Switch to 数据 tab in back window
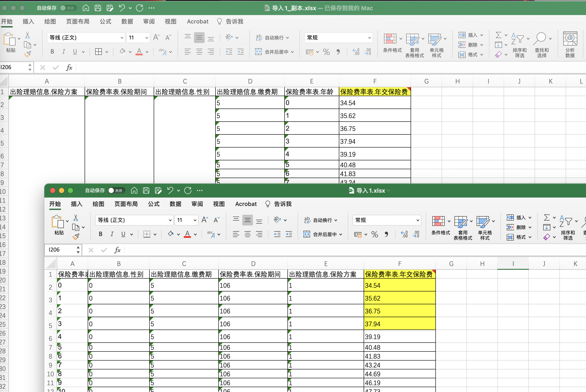Screen dimensions: 586x392 (127, 21)
